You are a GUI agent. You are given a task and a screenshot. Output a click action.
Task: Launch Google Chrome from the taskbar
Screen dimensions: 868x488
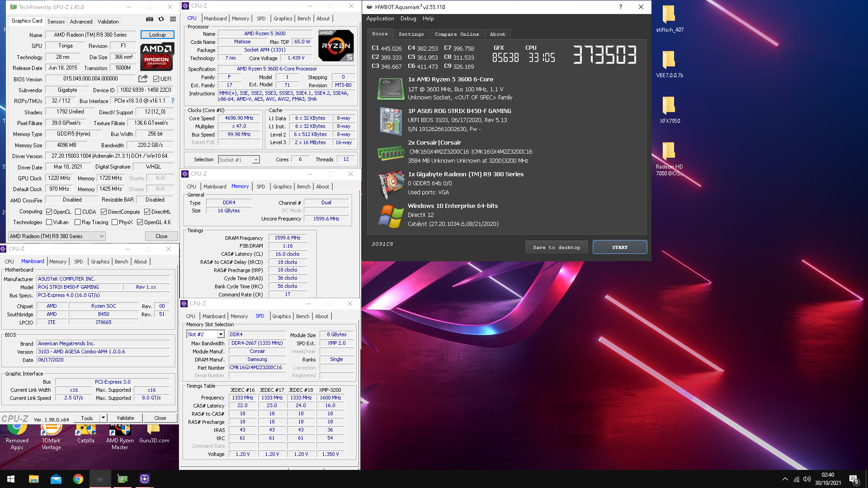tap(78, 479)
